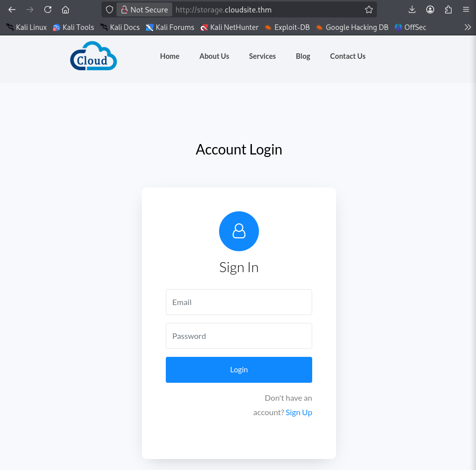
Task: Show more bookmarks with the double chevron
Action: click(x=468, y=27)
